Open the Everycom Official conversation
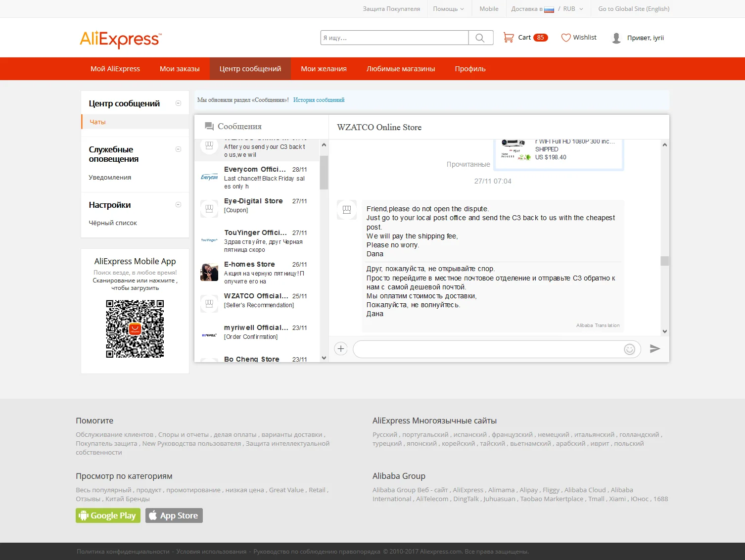This screenshot has height=560, width=745. [x=257, y=177]
